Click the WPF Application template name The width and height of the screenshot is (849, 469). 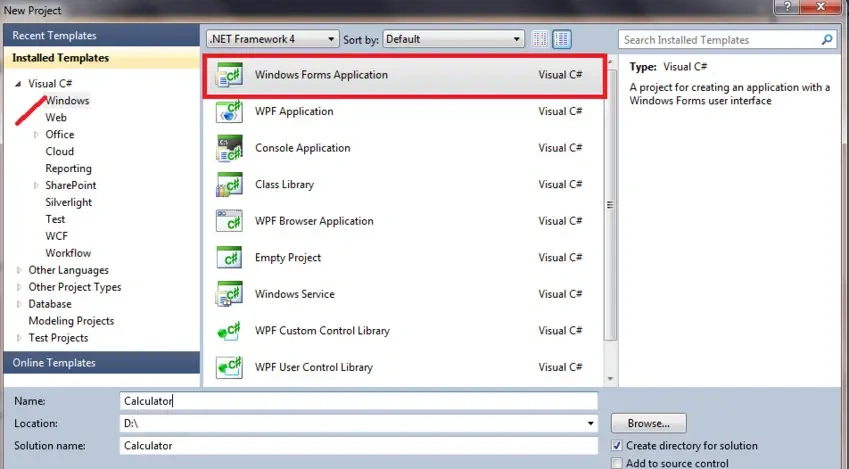[x=294, y=112]
